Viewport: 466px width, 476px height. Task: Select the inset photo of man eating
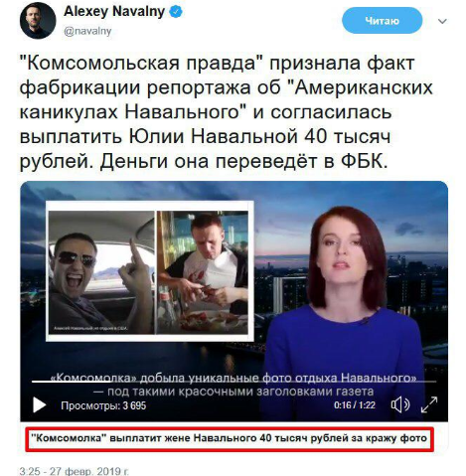click(203, 272)
